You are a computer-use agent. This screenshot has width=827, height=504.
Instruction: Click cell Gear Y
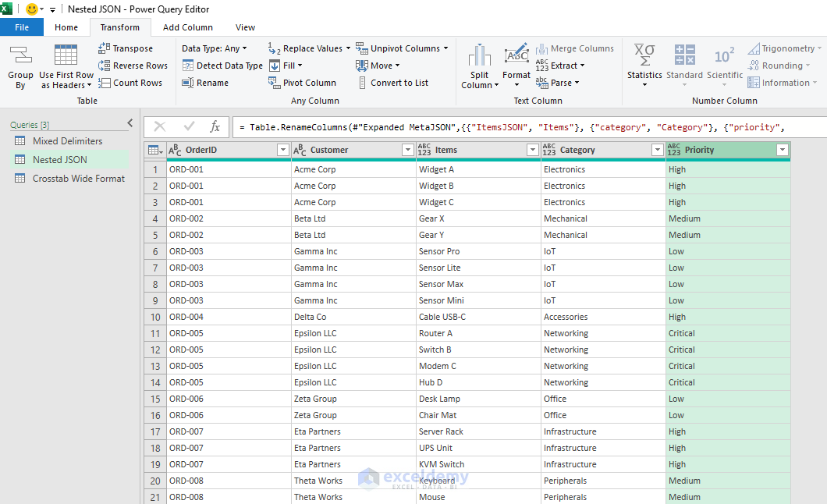(478, 235)
